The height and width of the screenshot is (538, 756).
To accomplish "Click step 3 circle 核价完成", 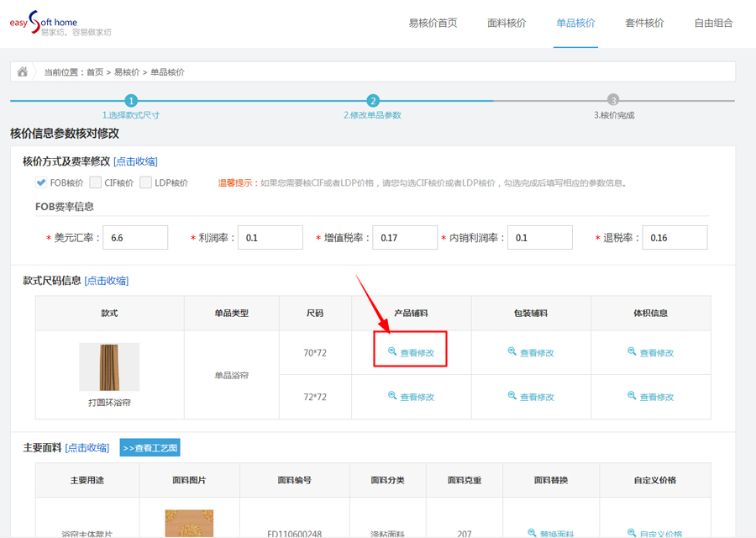I will click(x=613, y=100).
